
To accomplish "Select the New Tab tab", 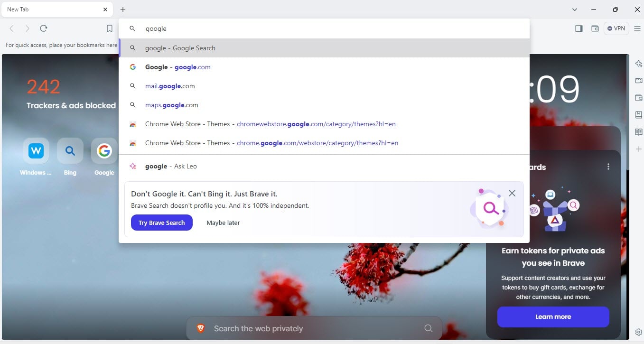I will tap(57, 9).
